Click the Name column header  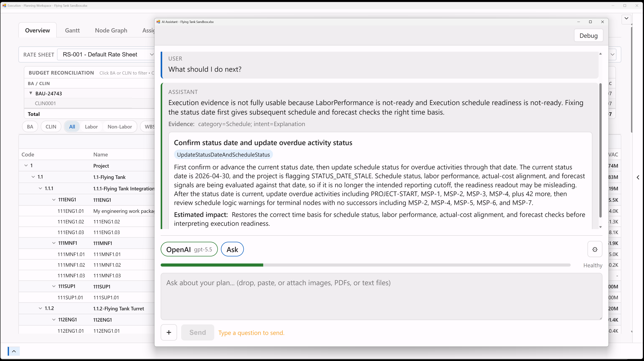[100, 154]
